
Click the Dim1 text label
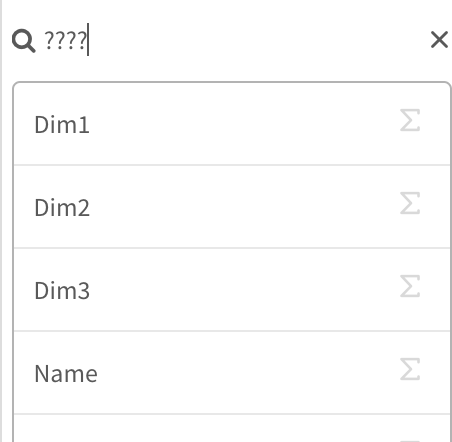[x=62, y=125]
